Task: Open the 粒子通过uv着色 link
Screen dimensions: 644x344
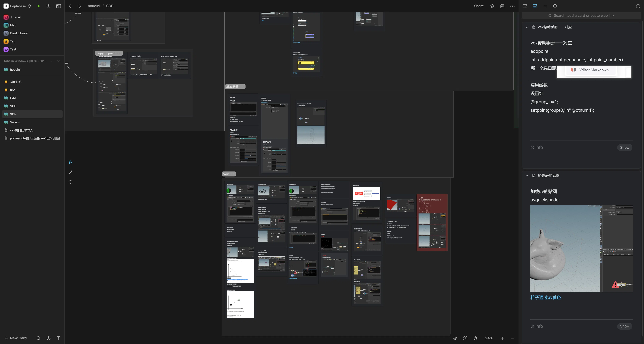Action: 546,297
